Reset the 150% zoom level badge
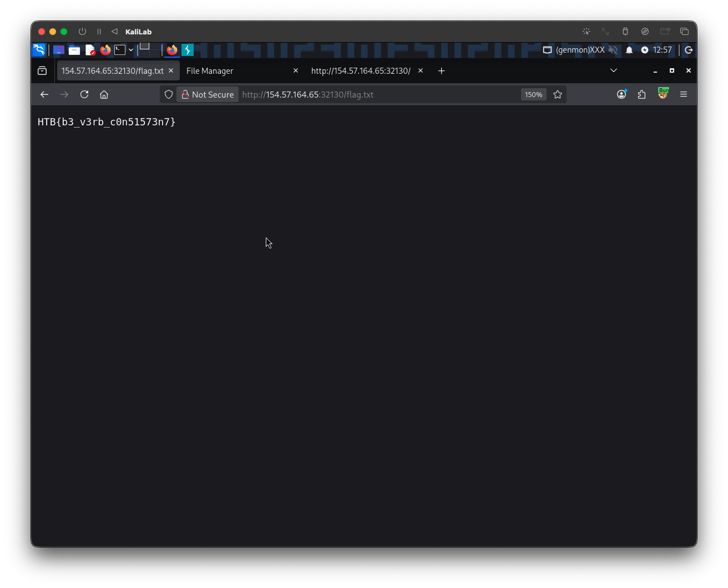728x588 pixels. [x=533, y=94]
